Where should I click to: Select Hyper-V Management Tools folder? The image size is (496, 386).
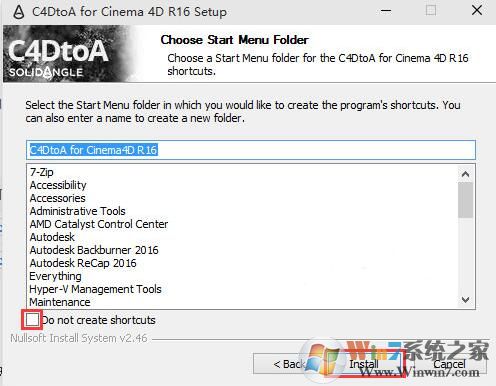click(95, 289)
